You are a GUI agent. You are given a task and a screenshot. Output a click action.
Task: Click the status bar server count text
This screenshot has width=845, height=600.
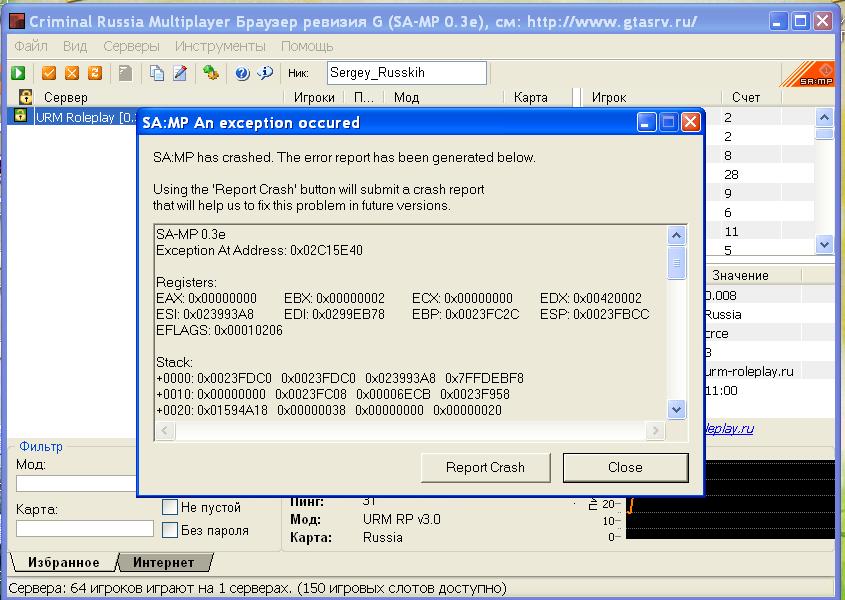pos(258,588)
